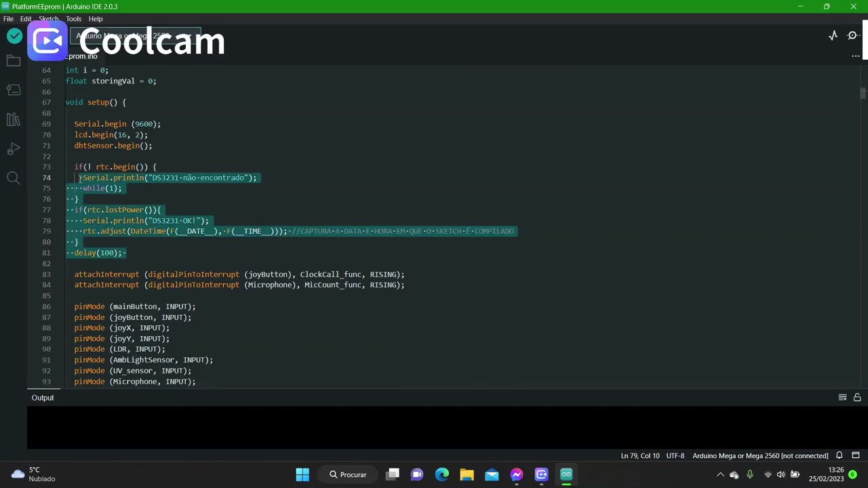Click the attachInterrupt Microphone line
Viewport: 868px width, 488px height.
[x=239, y=285]
